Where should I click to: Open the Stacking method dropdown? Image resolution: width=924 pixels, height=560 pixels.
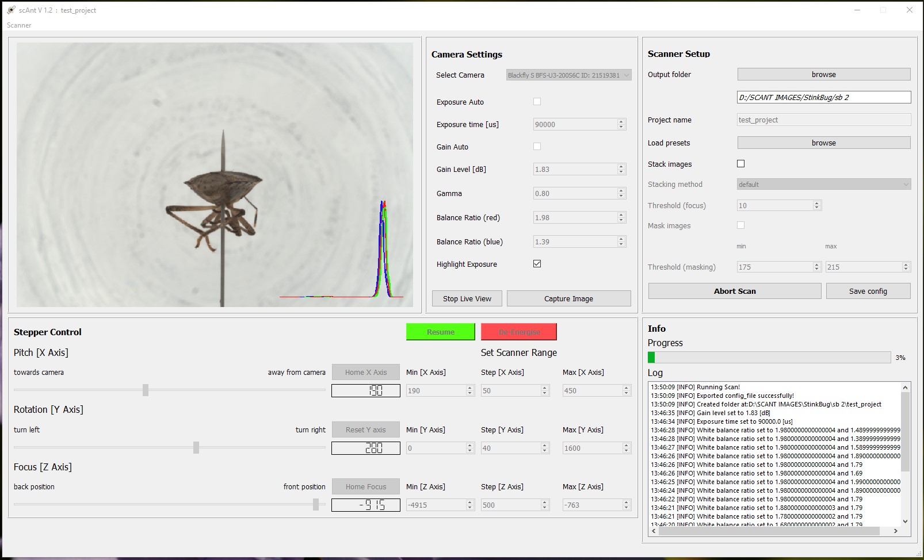823,184
